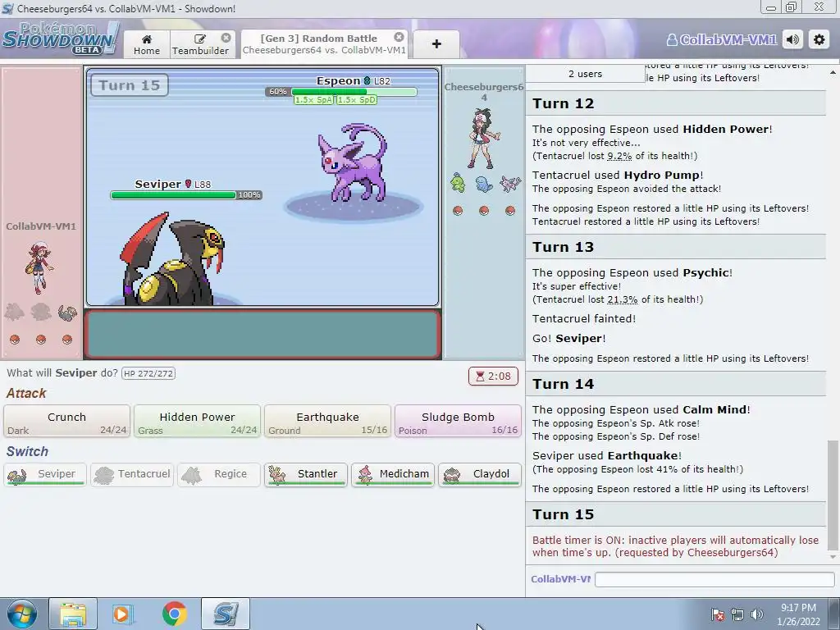Click the system tray volume icon
Image resolution: width=840 pixels, height=630 pixels.
757,614
